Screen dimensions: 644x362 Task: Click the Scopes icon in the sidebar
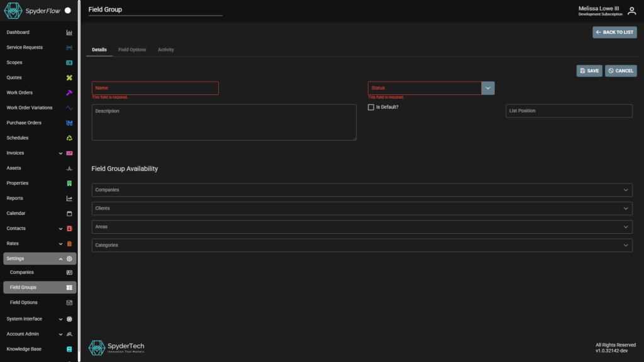[x=68, y=62]
